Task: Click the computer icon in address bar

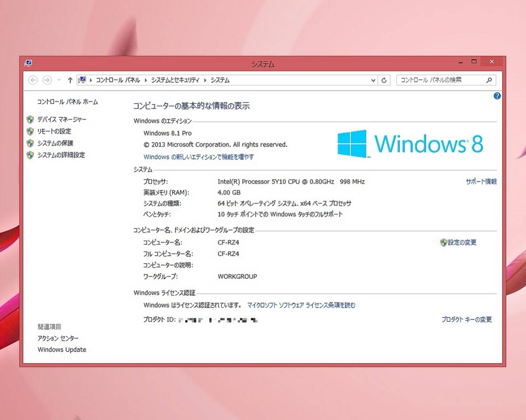Action: (82, 80)
